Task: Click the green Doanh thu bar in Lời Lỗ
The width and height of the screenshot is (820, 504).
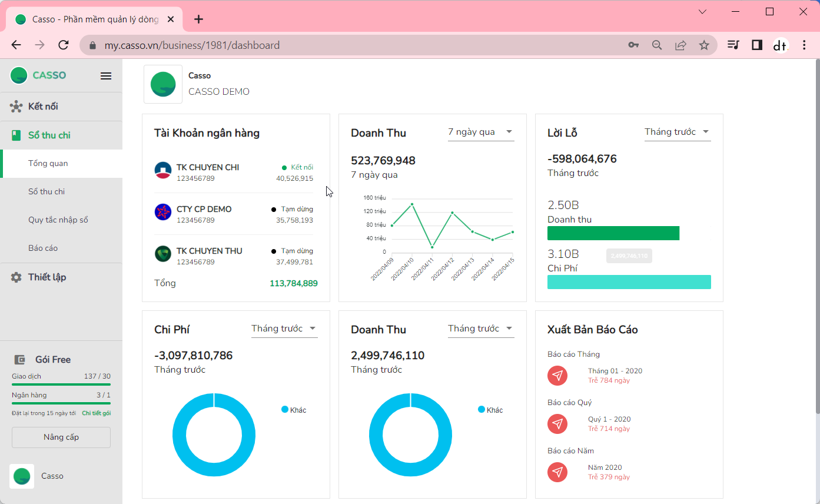Action: tap(613, 233)
